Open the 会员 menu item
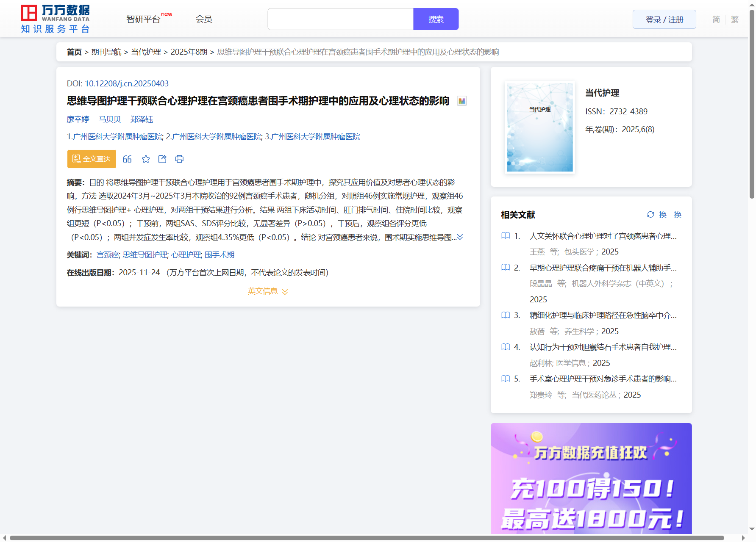The height and width of the screenshot is (542, 756). click(204, 19)
